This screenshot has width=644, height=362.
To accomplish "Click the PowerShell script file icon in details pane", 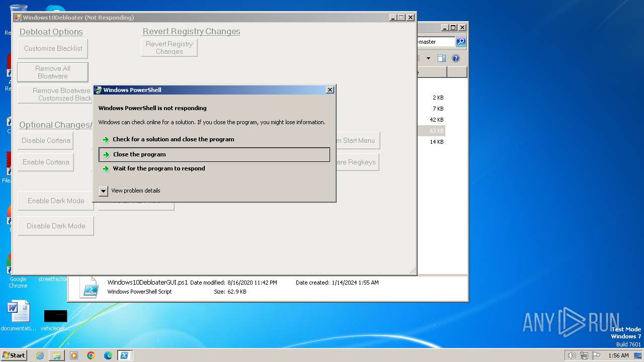I will coord(89,287).
